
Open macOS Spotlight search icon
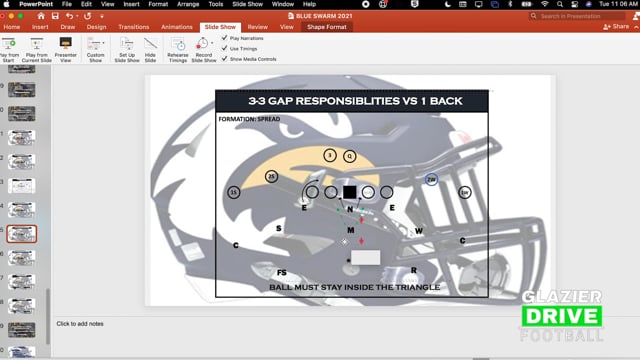[x=560, y=4]
